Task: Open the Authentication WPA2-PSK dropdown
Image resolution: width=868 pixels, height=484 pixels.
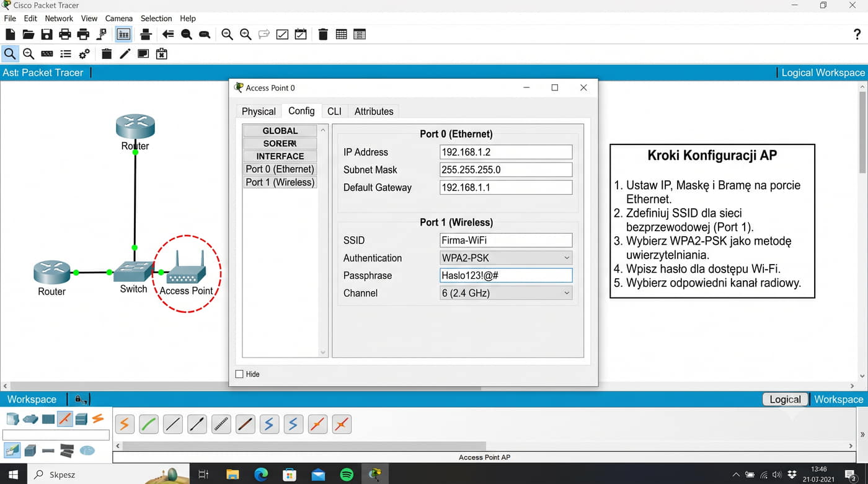Action: pos(506,258)
